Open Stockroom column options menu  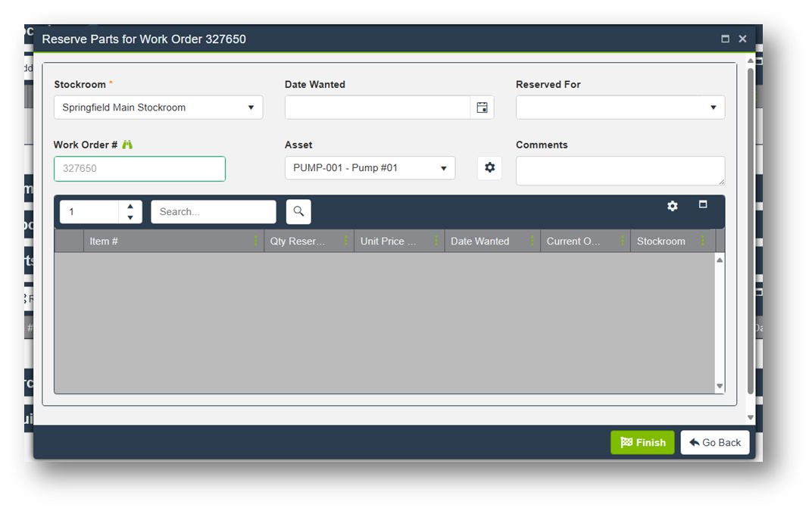[x=703, y=241]
